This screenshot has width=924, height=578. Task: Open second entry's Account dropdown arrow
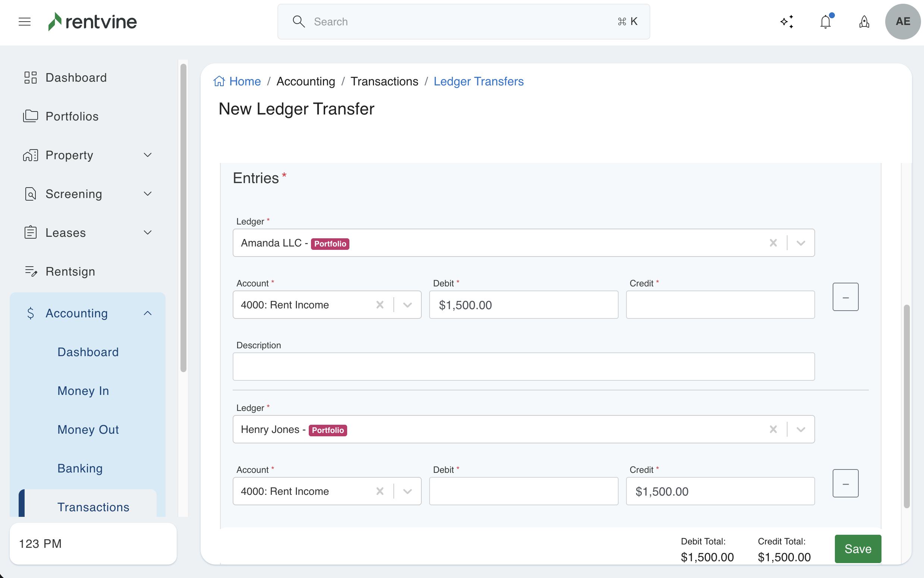(x=407, y=491)
